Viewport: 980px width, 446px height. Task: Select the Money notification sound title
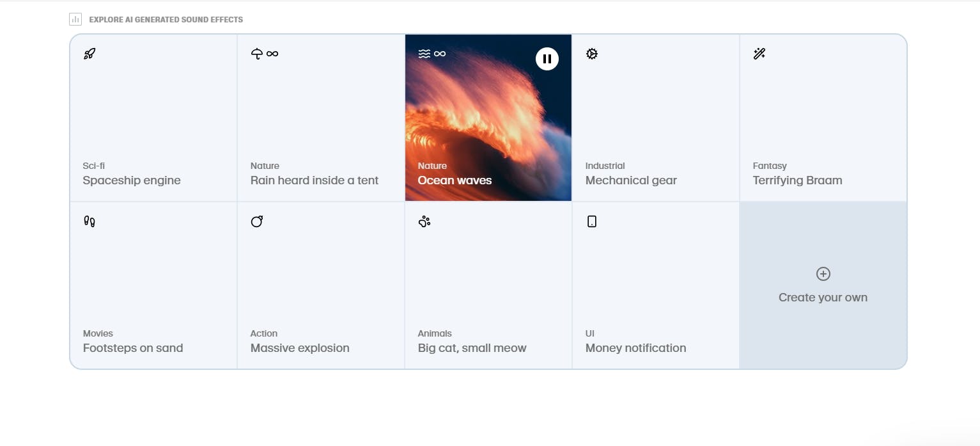(x=636, y=348)
